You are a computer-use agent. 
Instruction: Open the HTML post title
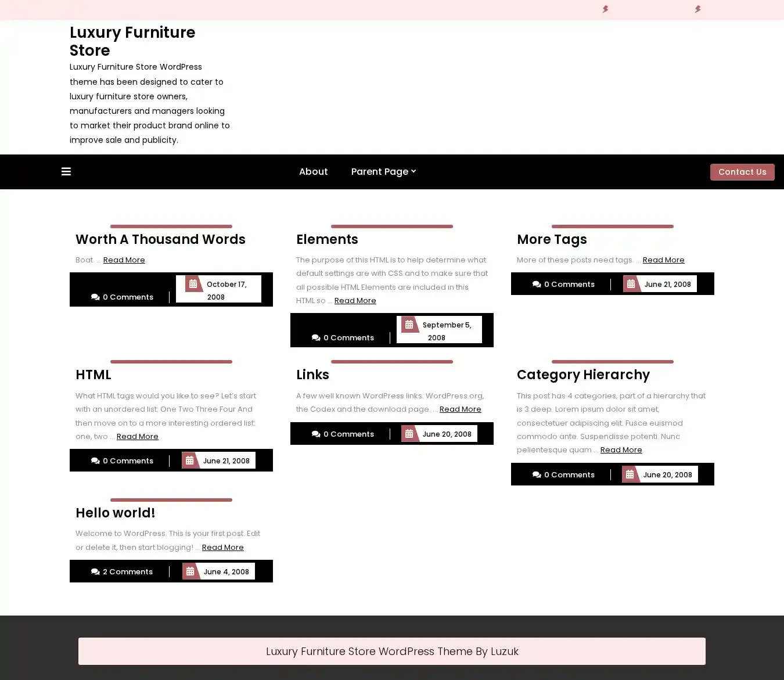pyautogui.click(x=93, y=375)
